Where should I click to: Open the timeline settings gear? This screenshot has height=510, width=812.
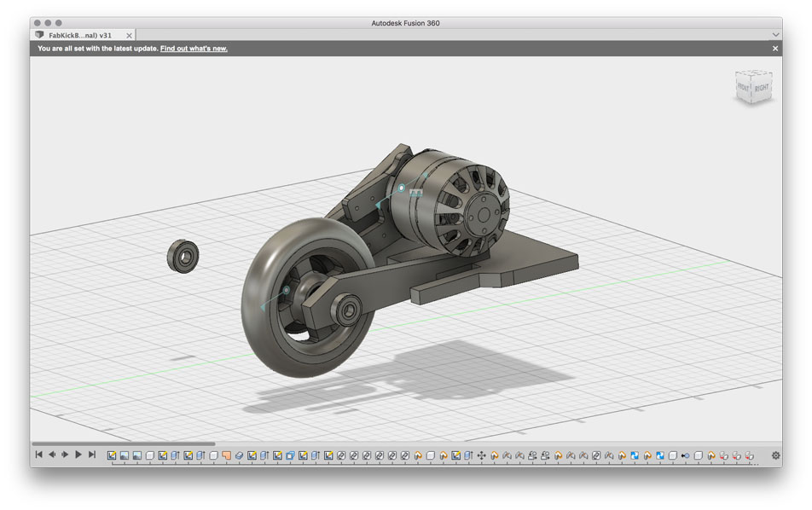point(775,455)
